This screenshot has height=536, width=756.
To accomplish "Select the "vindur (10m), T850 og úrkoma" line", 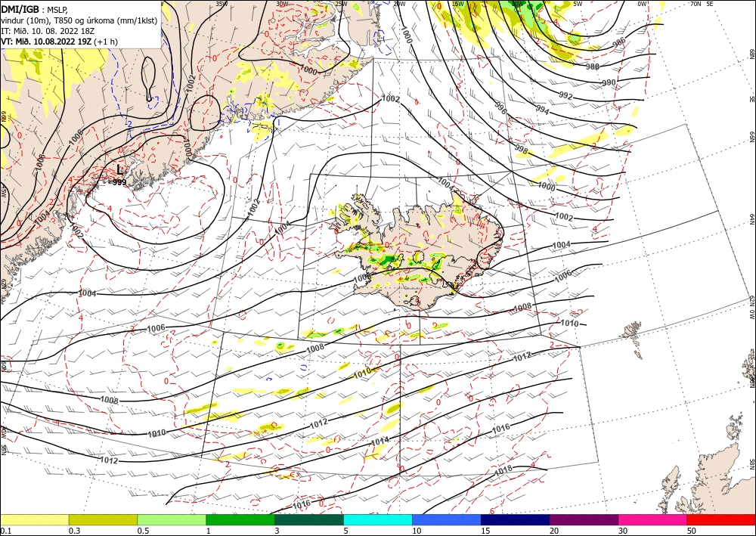I will pyautogui.click(x=79, y=20).
